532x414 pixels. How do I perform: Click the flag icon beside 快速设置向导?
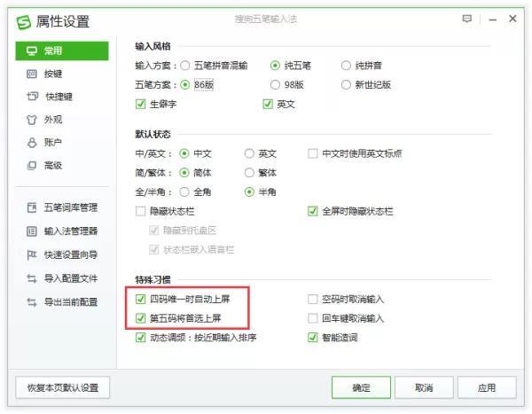(x=32, y=254)
